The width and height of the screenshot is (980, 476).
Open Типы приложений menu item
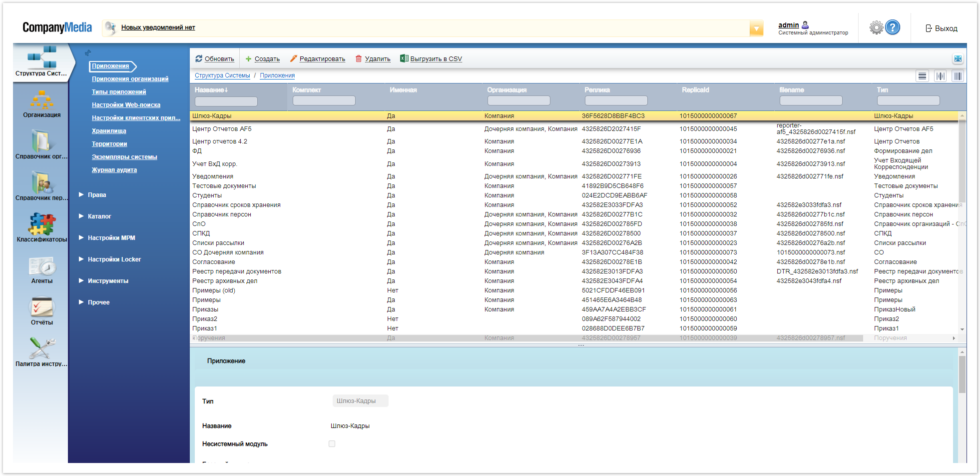pos(119,92)
